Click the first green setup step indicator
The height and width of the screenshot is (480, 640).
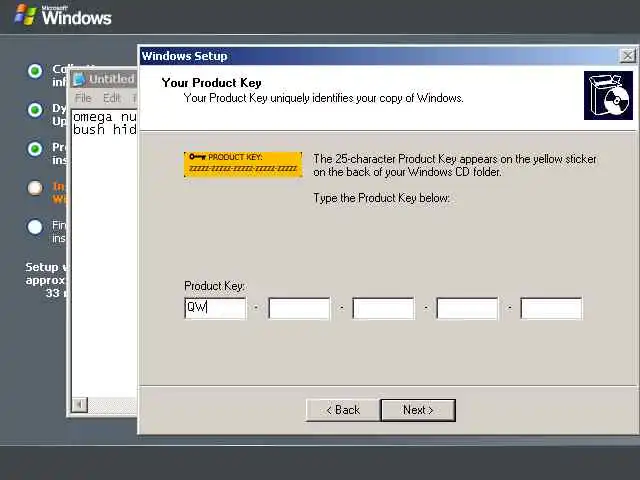[x=35, y=71]
